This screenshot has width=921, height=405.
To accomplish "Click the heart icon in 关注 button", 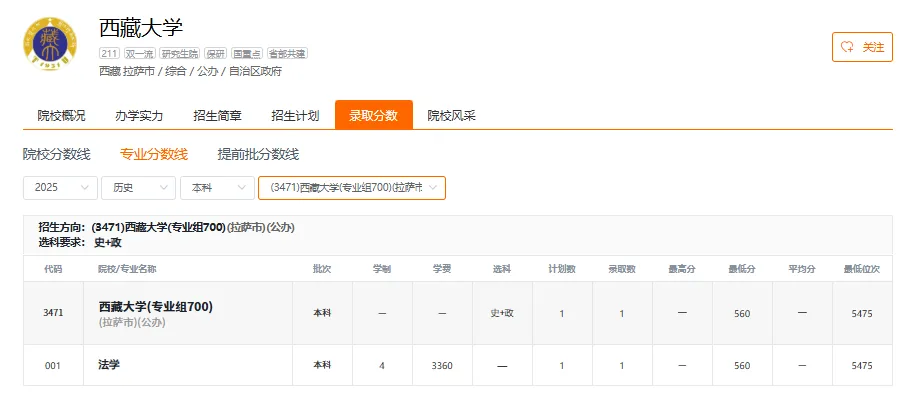I will point(847,48).
